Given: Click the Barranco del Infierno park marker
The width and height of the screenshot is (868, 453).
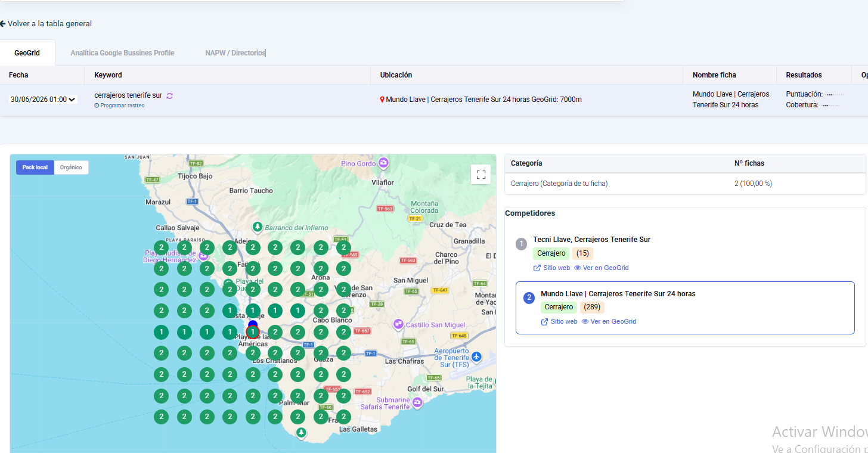Looking at the screenshot, I should click(x=257, y=227).
